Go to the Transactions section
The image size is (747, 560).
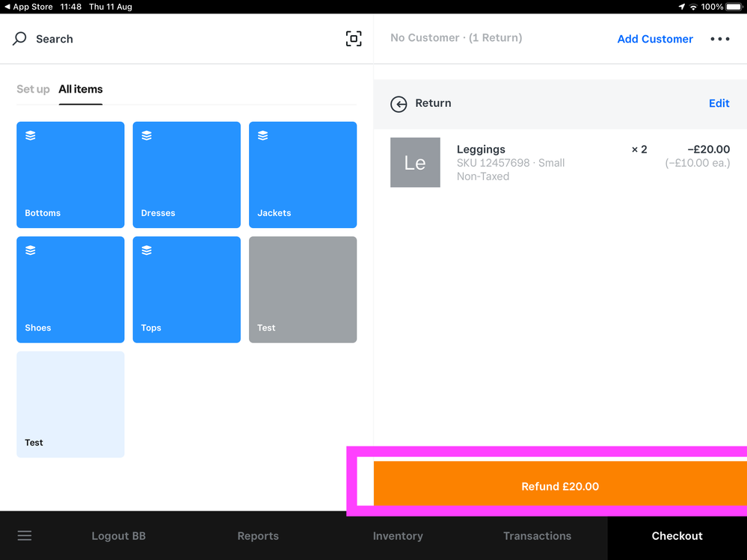click(537, 535)
